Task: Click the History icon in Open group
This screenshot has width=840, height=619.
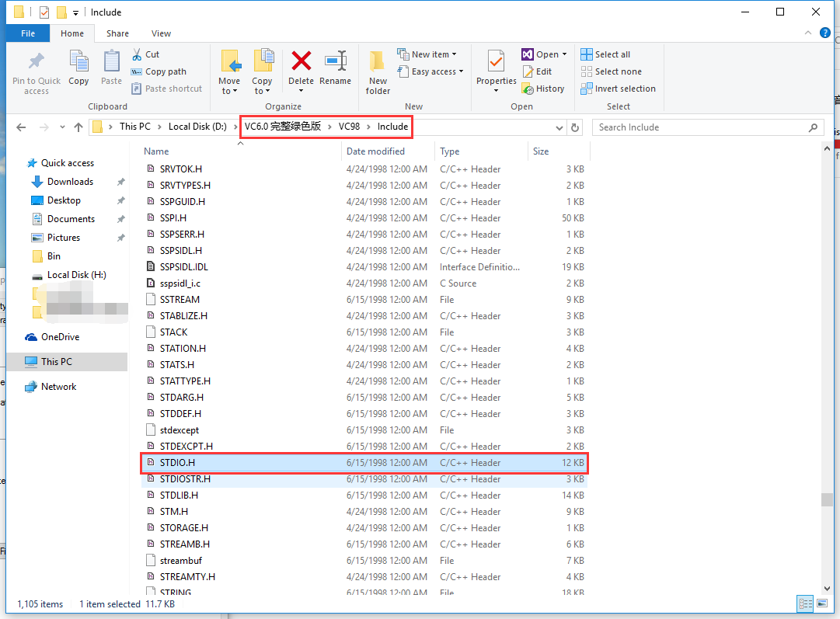Action: pyautogui.click(x=543, y=89)
